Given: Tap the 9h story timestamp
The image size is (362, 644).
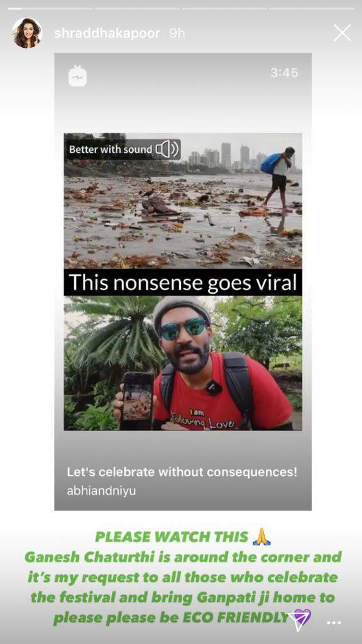Looking at the screenshot, I should tap(177, 33).
